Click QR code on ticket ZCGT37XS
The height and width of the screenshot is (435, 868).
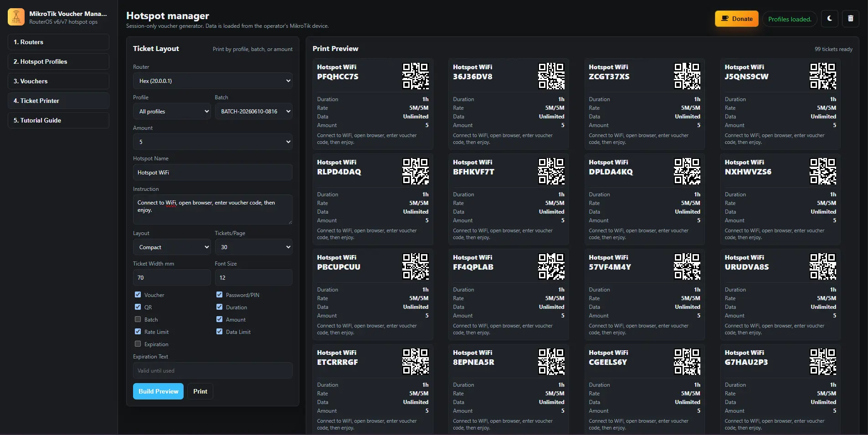(x=687, y=76)
